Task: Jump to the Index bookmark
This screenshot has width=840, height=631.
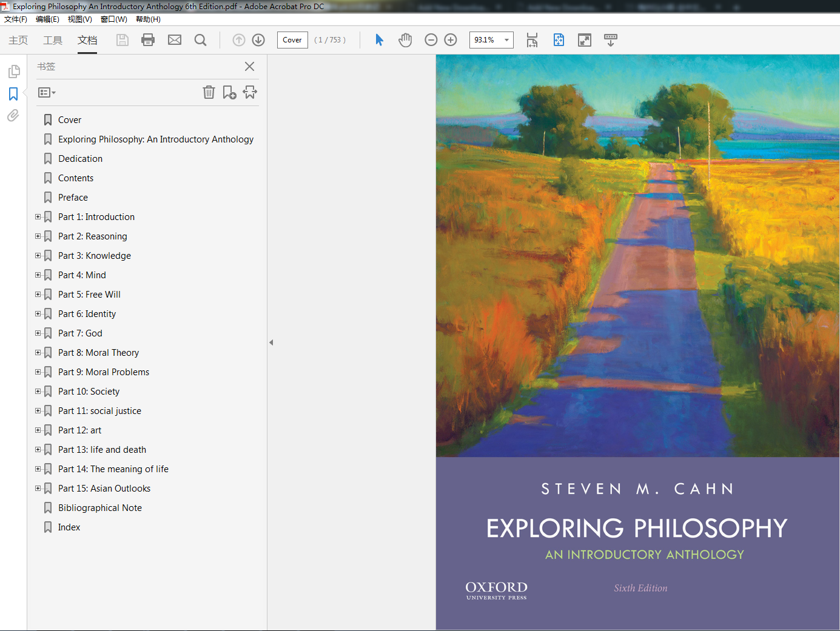Action: 69,527
